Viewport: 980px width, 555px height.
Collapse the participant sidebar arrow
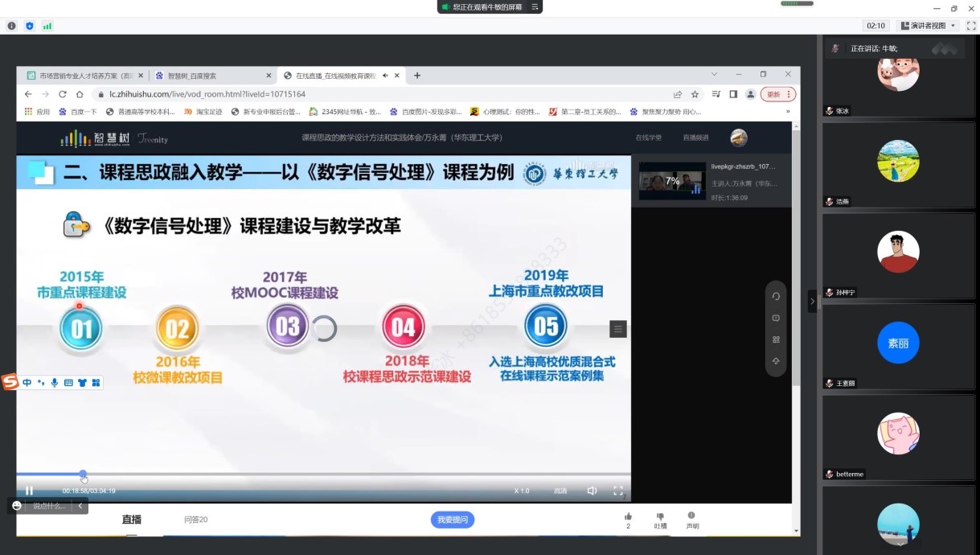[812, 301]
